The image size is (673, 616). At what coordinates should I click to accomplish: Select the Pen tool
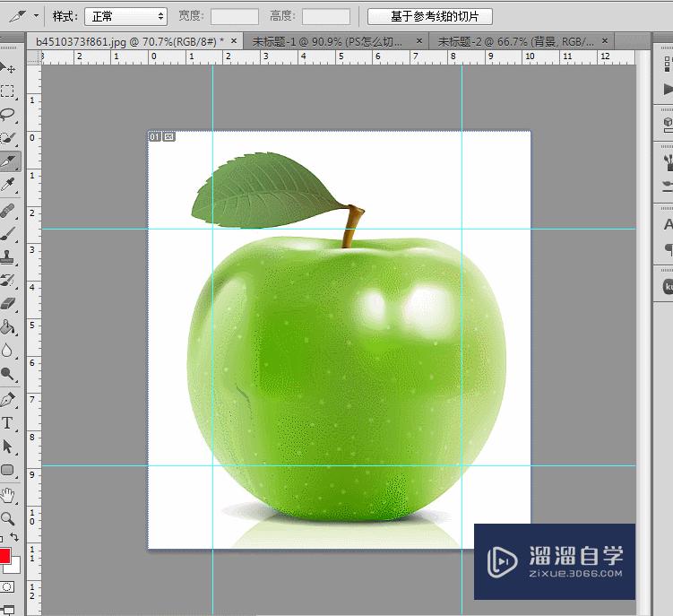pos(7,400)
